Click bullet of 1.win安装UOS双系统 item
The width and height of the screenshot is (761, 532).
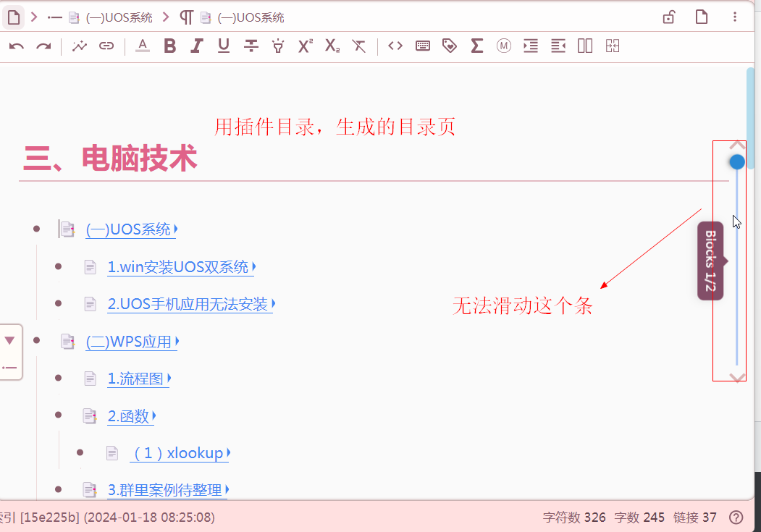point(58,266)
